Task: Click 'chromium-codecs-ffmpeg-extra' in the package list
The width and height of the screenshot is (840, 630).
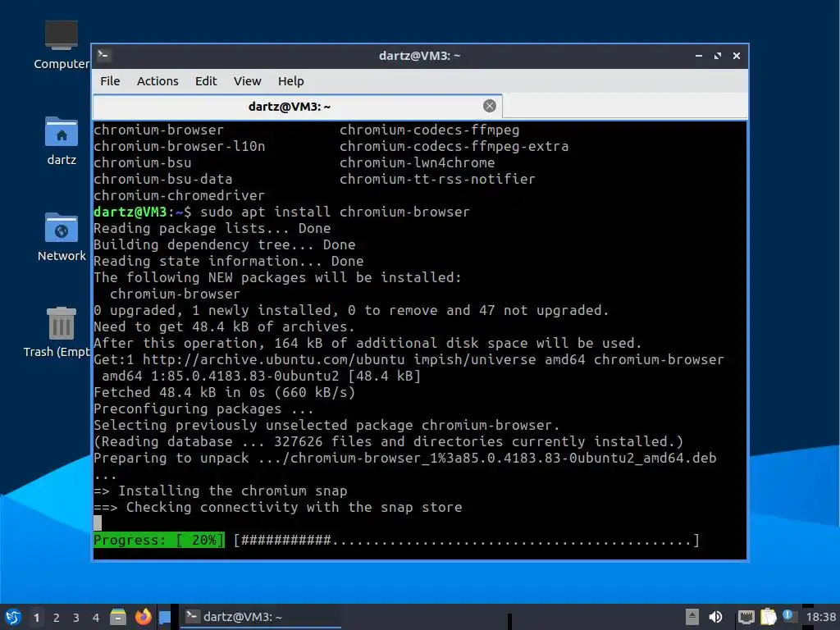Action: [x=454, y=146]
